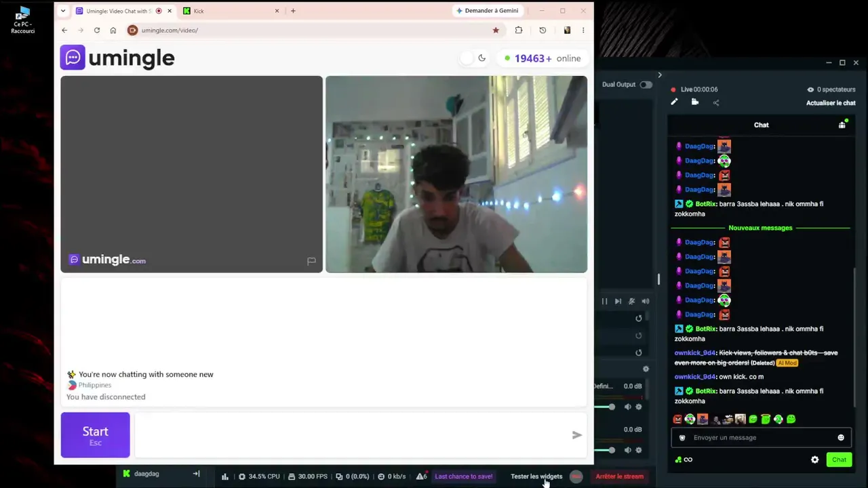Image resolution: width=868 pixels, height=488 pixels.
Task: Click the send message arrow in Umingle
Action: pyautogui.click(x=577, y=435)
